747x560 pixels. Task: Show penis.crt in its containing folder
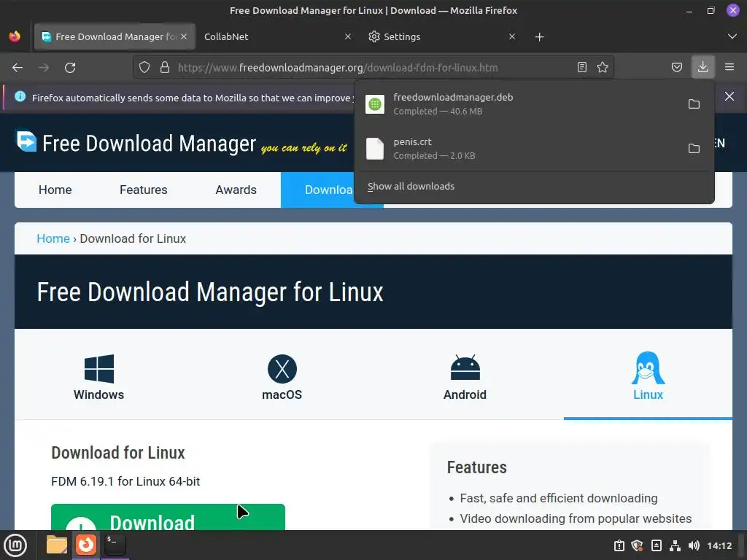coord(694,149)
